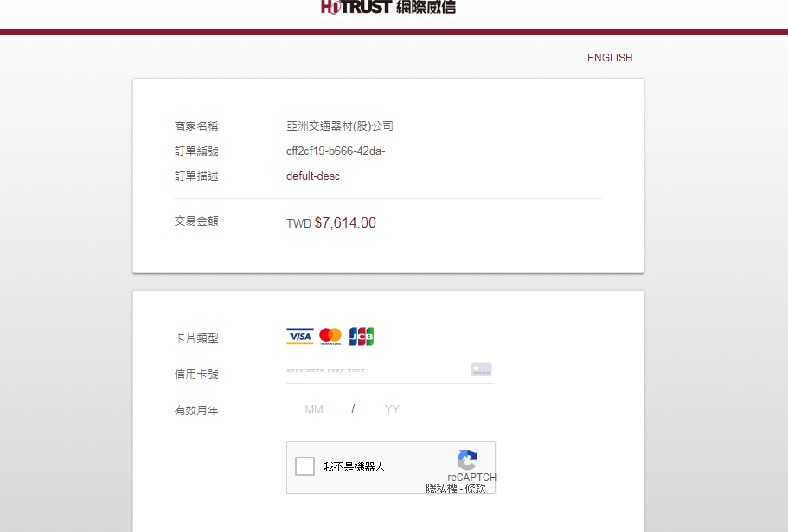Switch language via ENGLISH link
Image resolution: width=788 pixels, height=532 pixels.
point(610,58)
